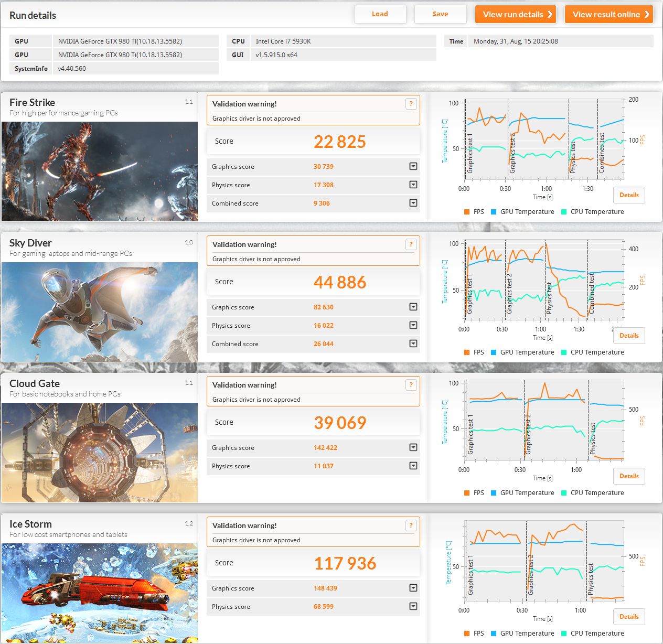Click the Fire Strike score 22 825
This screenshot has height=644, width=663.
(340, 142)
